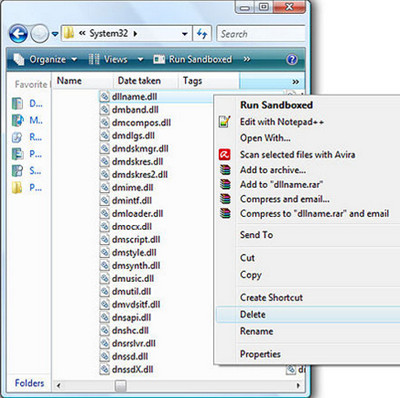Click the dmsynth.dll file icon
This screenshot has height=398, width=400.
click(105, 266)
